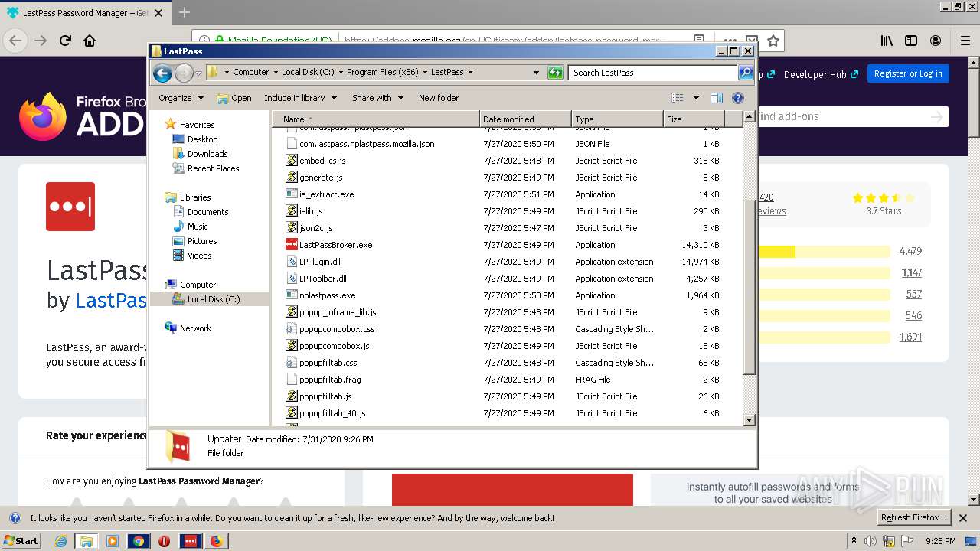The width and height of the screenshot is (980, 551).
Task: Click file list scroll up arrow
Action: click(x=750, y=119)
